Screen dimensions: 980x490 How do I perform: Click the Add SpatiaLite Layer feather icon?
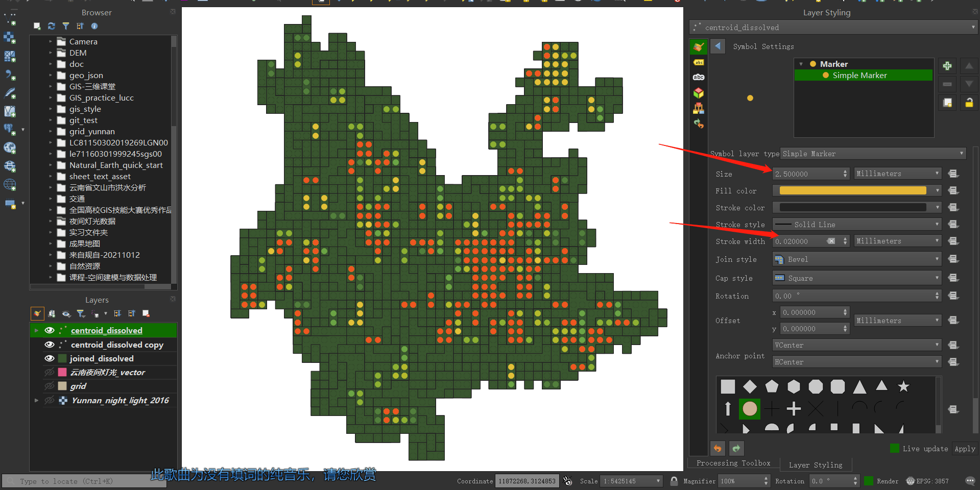pos(10,93)
